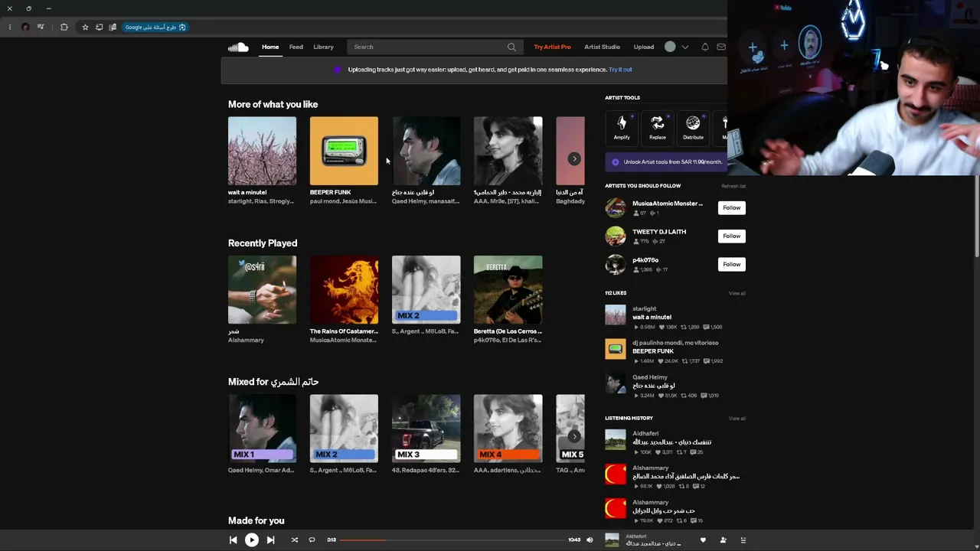Open the next-up queue list icon
This screenshot has height=551, width=980.
[x=743, y=540]
